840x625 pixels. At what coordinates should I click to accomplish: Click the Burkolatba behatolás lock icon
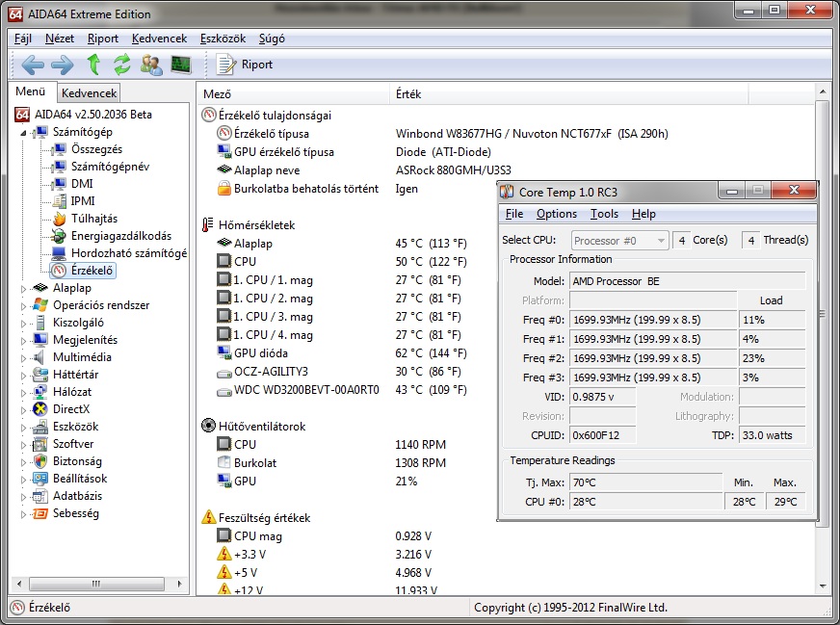tap(223, 189)
